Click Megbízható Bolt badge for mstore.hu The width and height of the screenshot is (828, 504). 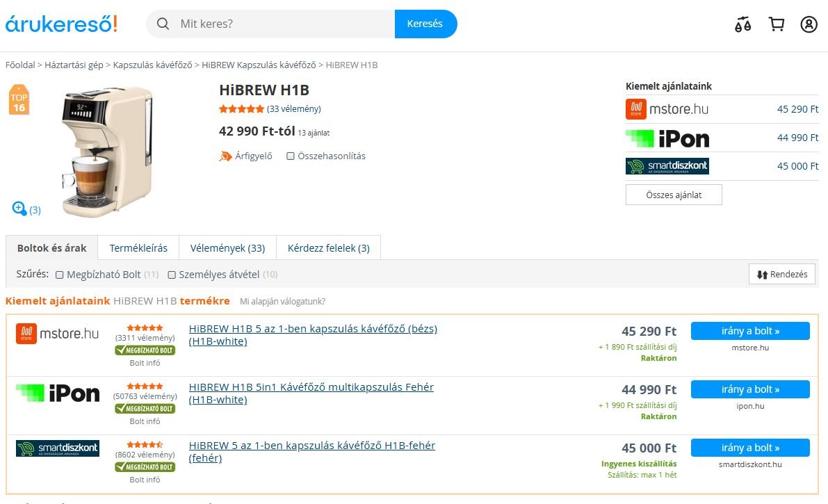click(x=145, y=350)
